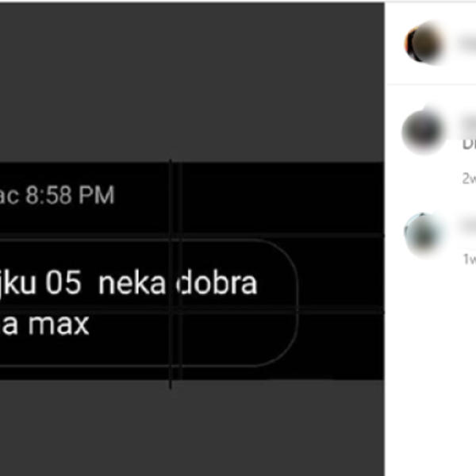Open the second commenter's light-blue avatar
Image resolution: width=476 pixels, height=476 pixels.
click(424, 234)
